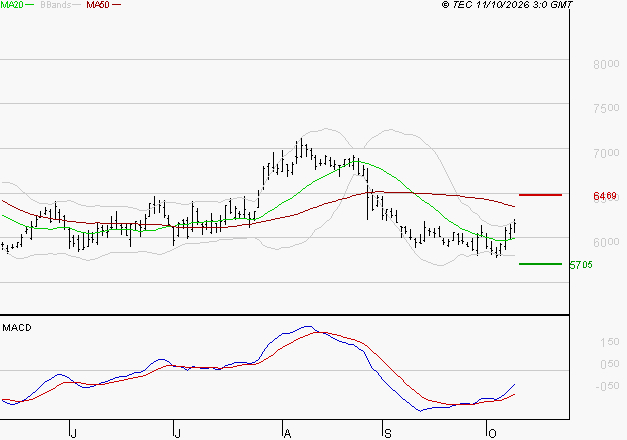Click the first J month label on axis
627x440 pixels.
[73, 433]
